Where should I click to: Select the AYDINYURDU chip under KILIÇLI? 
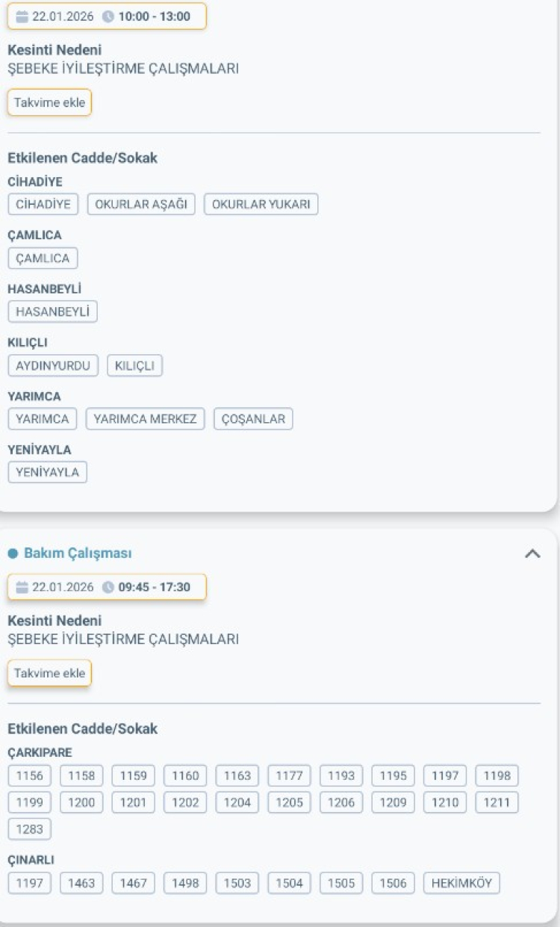(x=54, y=365)
